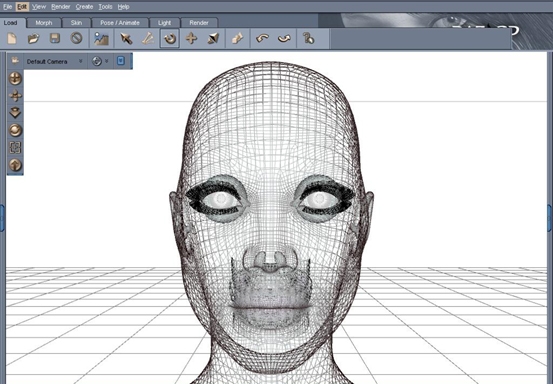The image size is (553, 384).
Task: Switch to the Skin tab
Action: [76, 23]
